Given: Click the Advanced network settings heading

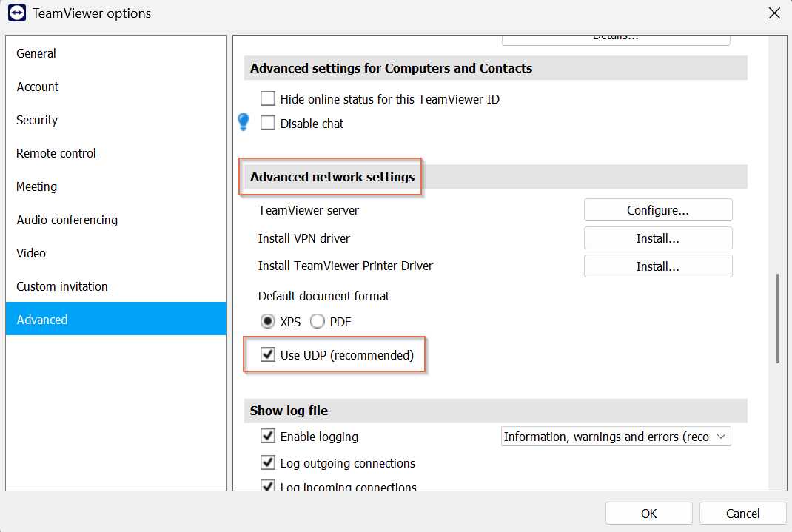Looking at the screenshot, I should click(332, 177).
